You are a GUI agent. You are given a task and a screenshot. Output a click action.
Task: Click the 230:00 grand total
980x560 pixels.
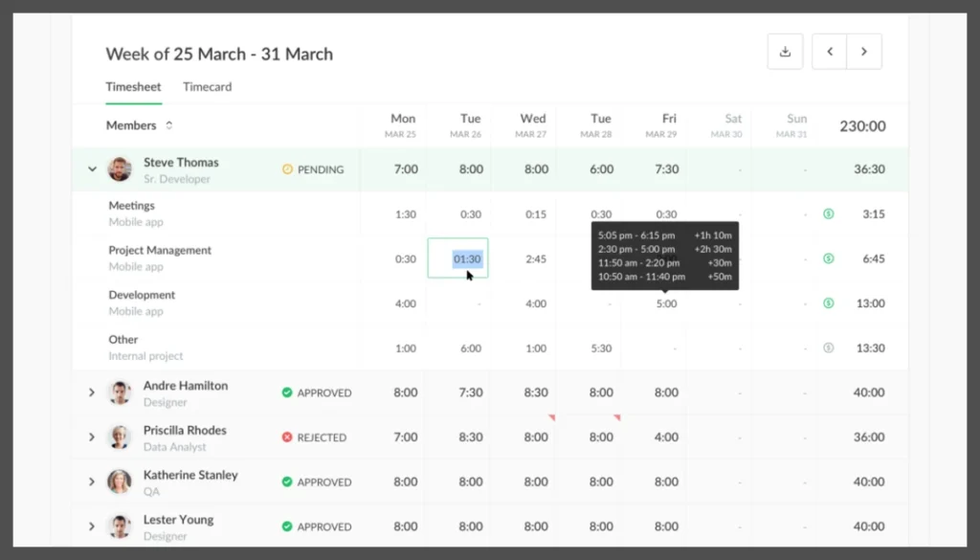[862, 125]
